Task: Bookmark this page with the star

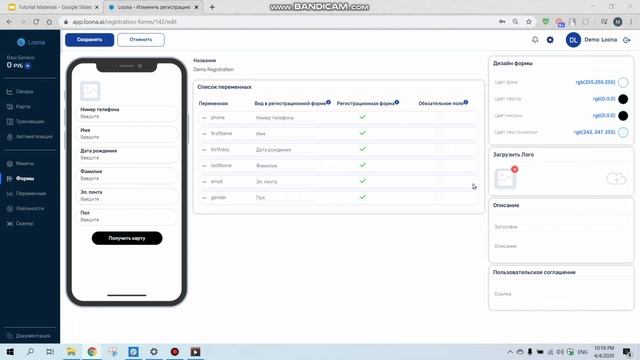Action: [x=529, y=22]
